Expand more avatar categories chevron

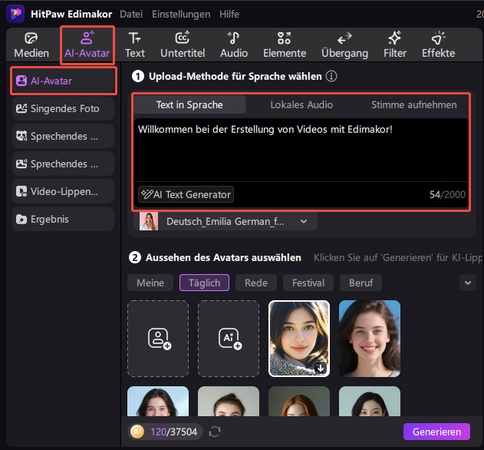click(x=468, y=283)
